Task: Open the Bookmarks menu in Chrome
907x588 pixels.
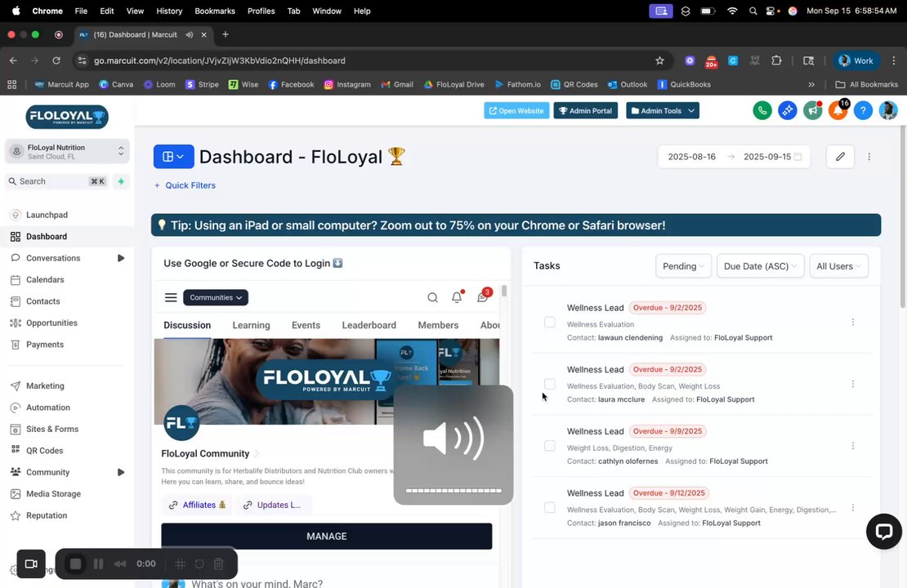Action: pyautogui.click(x=215, y=11)
